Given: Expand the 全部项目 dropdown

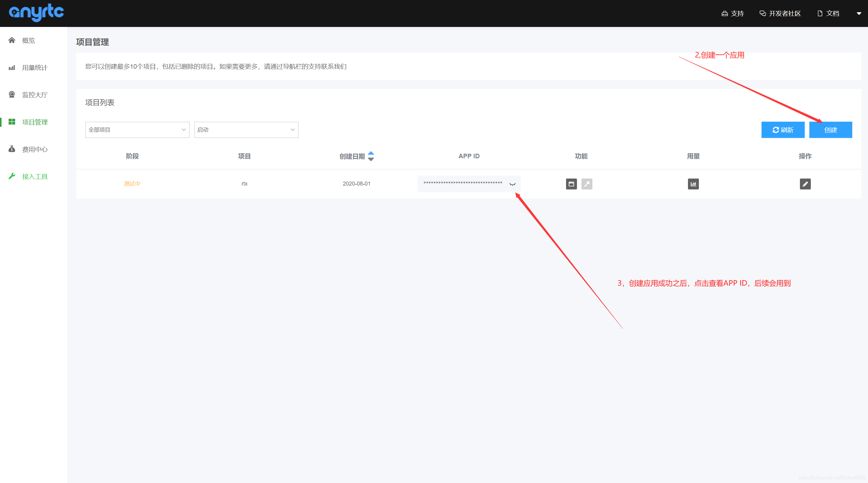Looking at the screenshot, I should coord(137,130).
